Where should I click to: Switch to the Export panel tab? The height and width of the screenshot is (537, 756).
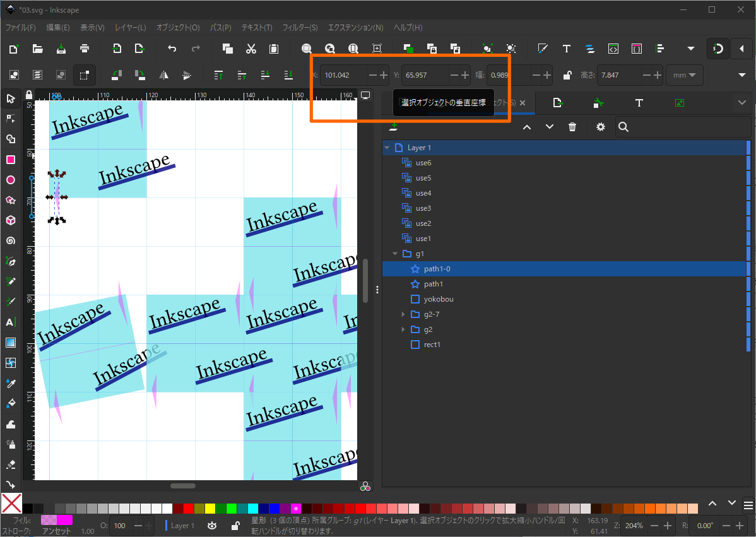click(x=558, y=103)
